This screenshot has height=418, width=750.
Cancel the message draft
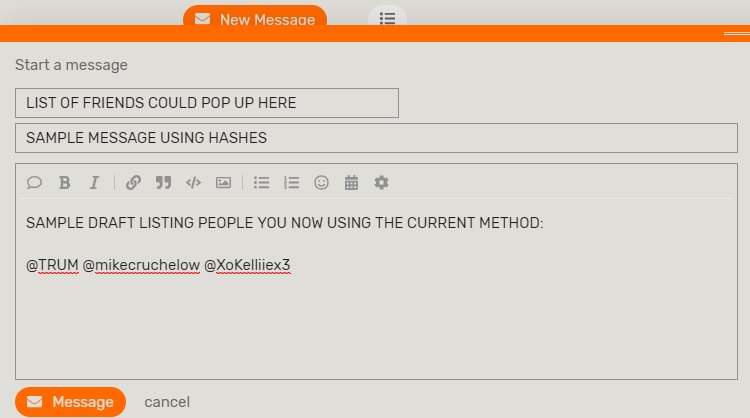(167, 402)
